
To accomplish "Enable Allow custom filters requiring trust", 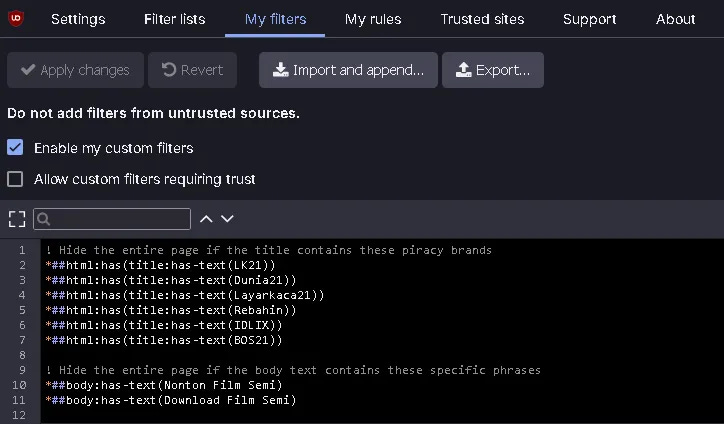I will point(15,179).
